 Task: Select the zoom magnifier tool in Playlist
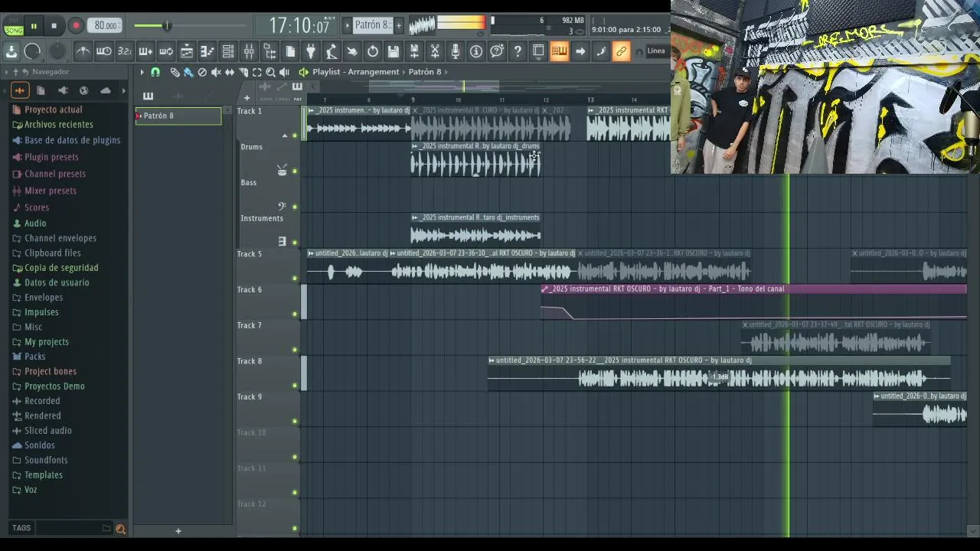tap(270, 72)
